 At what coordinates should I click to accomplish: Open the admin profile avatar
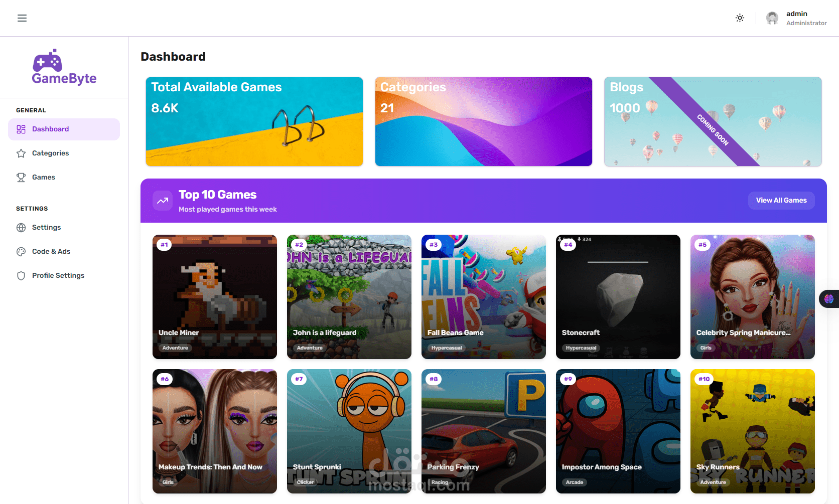[772, 18]
